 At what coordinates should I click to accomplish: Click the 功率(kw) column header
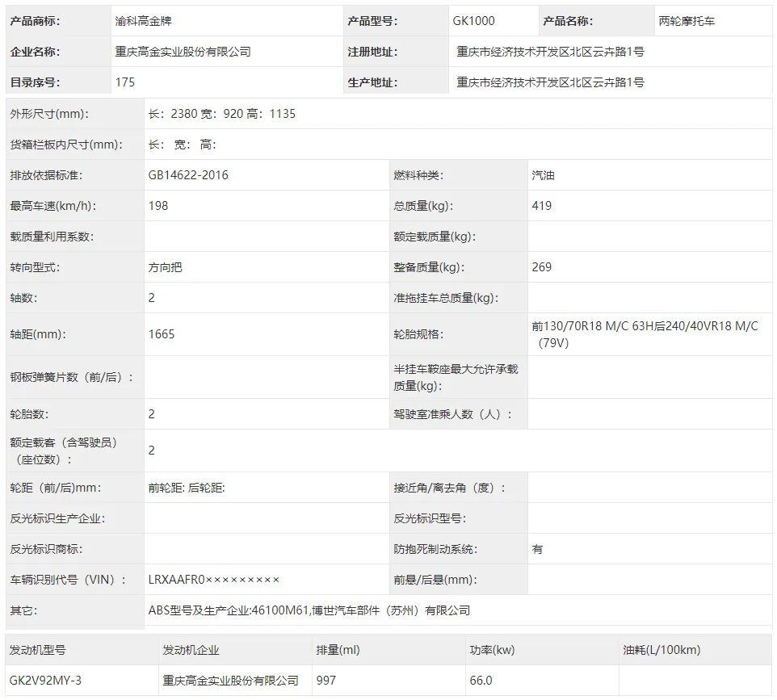[492, 651]
